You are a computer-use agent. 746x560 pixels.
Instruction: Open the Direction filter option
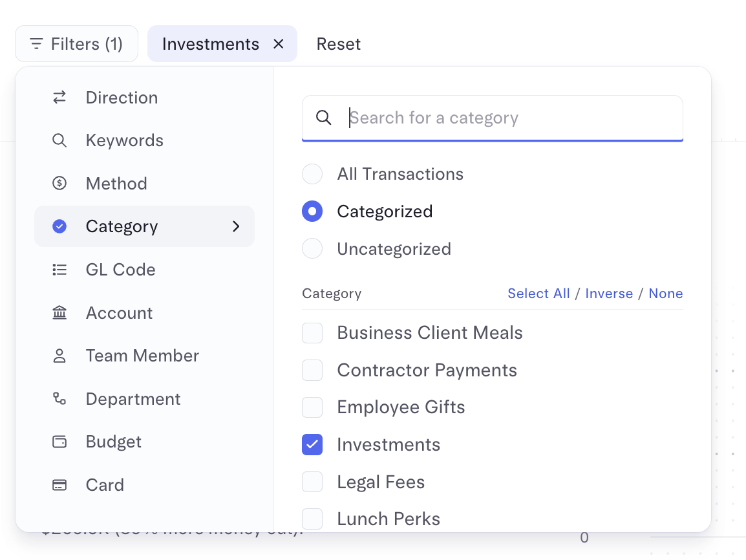click(x=144, y=98)
